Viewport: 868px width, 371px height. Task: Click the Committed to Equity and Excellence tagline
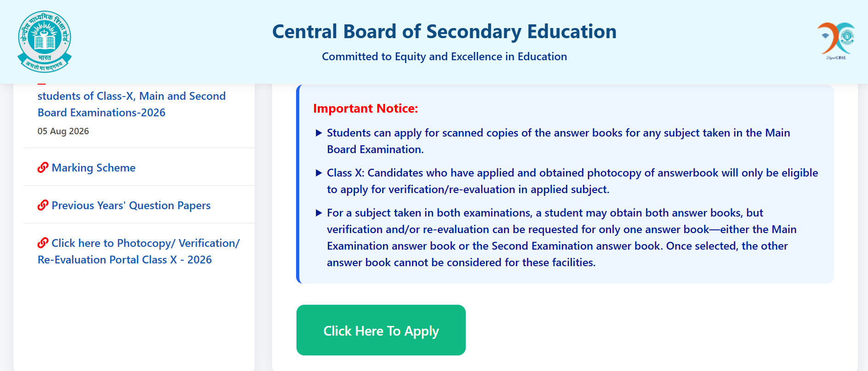(x=444, y=57)
